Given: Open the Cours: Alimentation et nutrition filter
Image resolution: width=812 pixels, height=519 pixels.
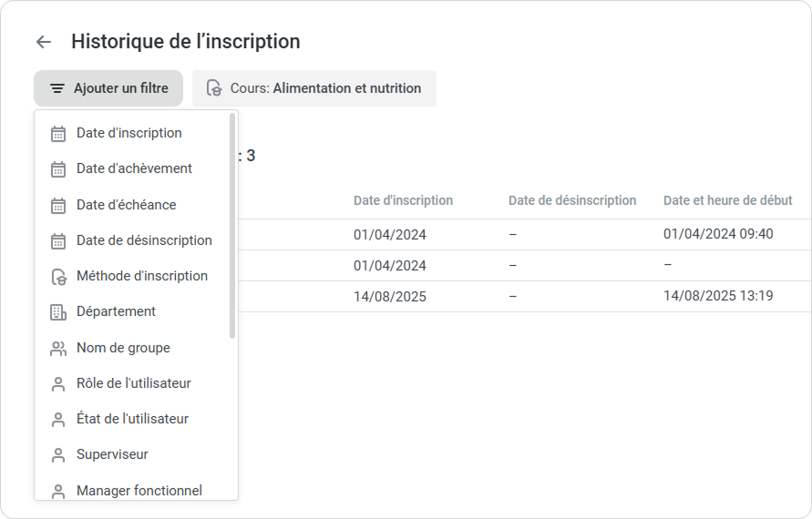Looking at the screenshot, I should point(314,88).
